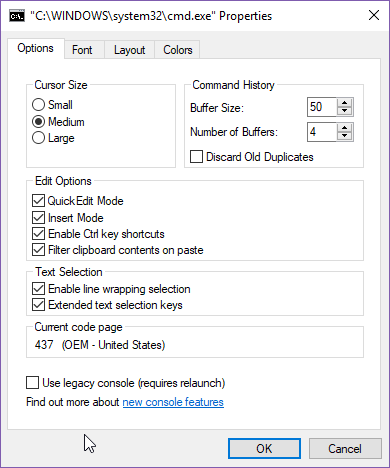Open the Colors tab
This screenshot has height=468, width=390.
coord(177,50)
